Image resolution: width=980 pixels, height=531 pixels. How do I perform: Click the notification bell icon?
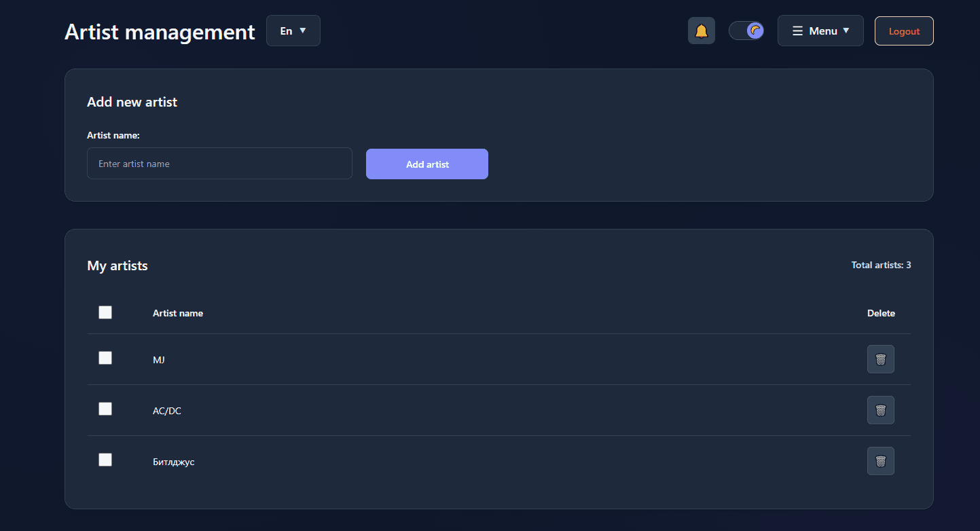(x=701, y=31)
